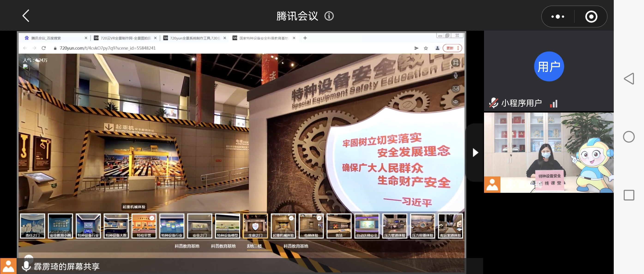Click the 起重机械体验 hotspot label in panorama

click(134, 207)
